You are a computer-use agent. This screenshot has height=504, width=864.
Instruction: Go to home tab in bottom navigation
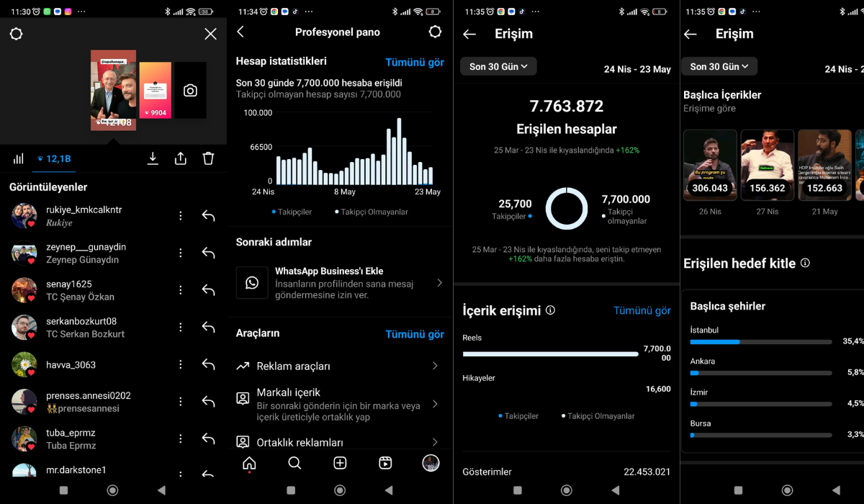point(249,463)
